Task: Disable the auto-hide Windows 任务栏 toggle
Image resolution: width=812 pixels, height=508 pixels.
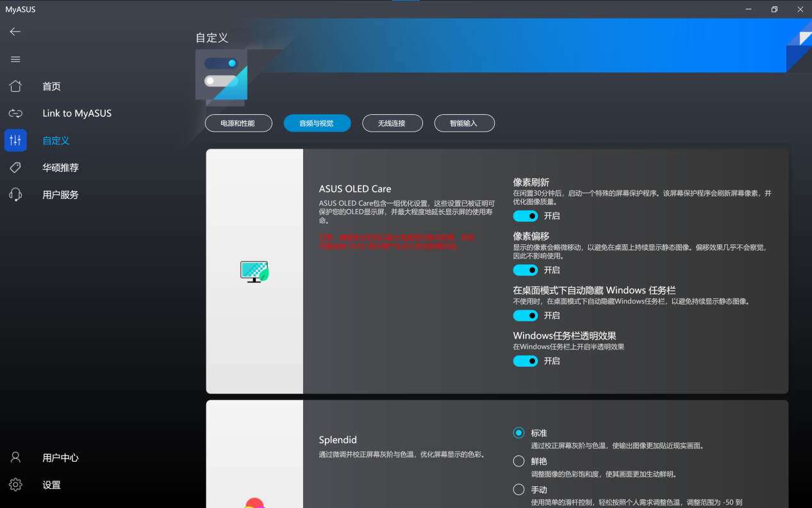Action: [x=526, y=316]
